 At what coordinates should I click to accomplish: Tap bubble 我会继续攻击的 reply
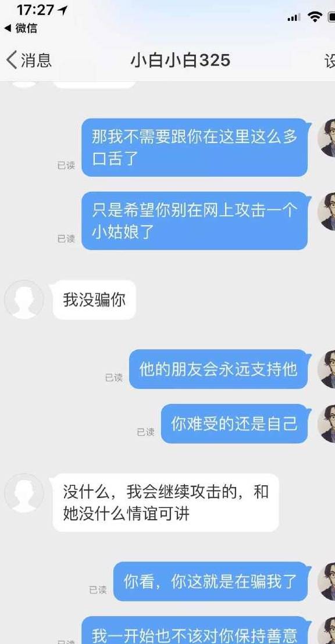(x=166, y=503)
